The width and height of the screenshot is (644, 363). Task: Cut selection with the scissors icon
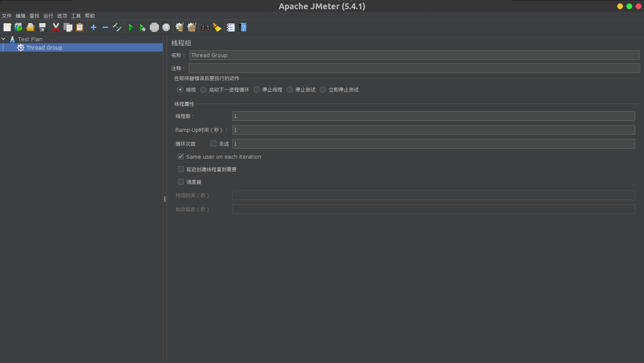56,27
